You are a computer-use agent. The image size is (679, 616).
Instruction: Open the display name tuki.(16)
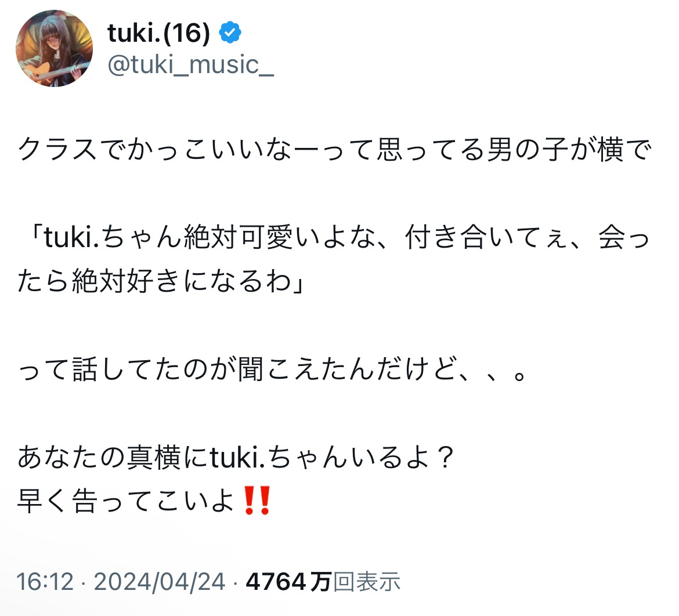(x=158, y=34)
